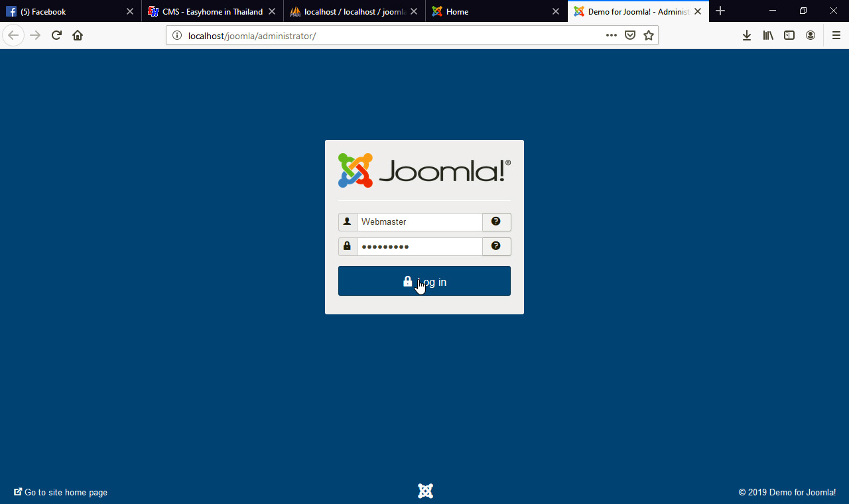
Task: Open the Firefox account icon
Action: click(x=810, y=35)
